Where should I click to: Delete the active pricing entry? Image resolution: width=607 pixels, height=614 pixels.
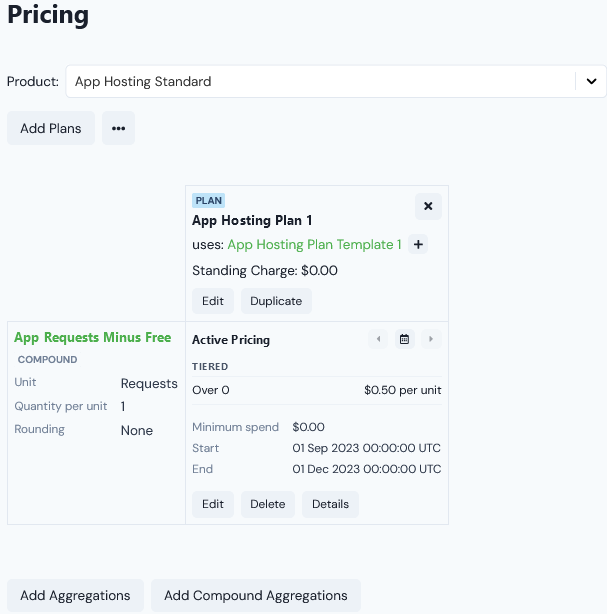click(x=268, y=504)
